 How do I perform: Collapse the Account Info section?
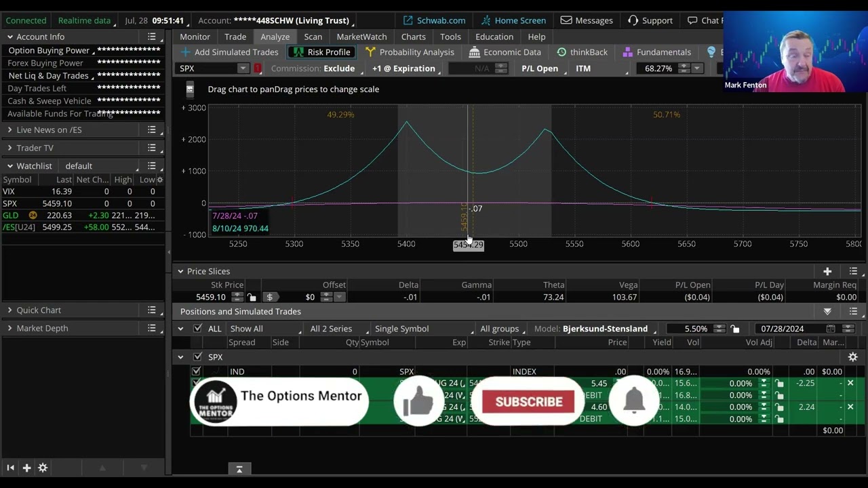coord(9,37)
